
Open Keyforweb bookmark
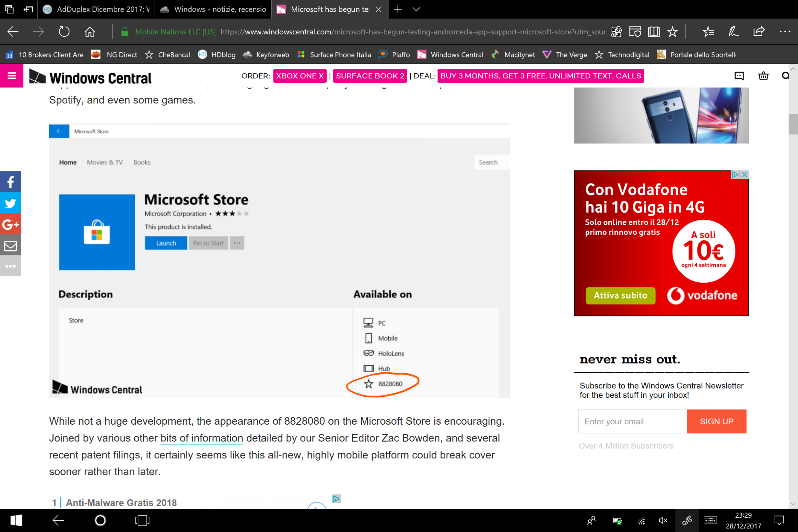(x=266, y=54)
